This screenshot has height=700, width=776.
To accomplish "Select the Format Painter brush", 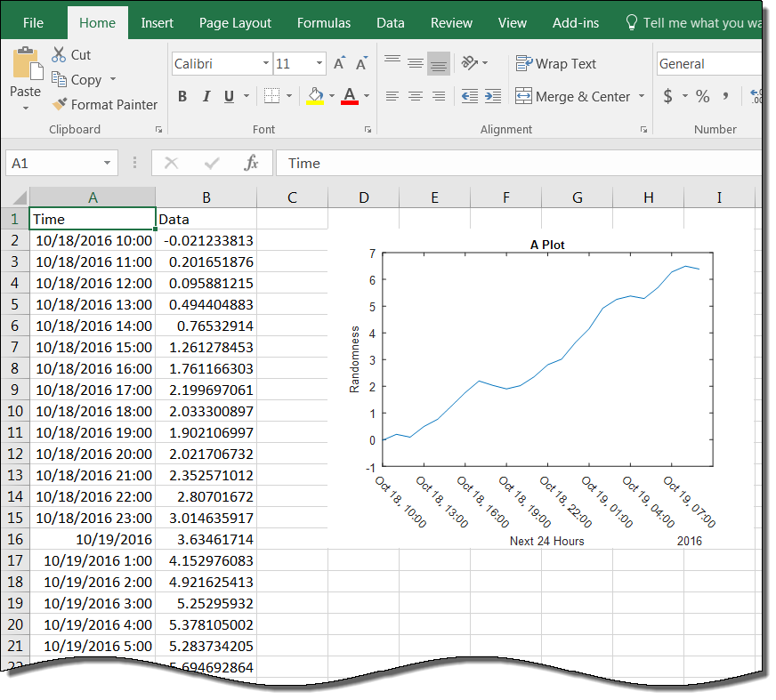I will click(61, 105).
